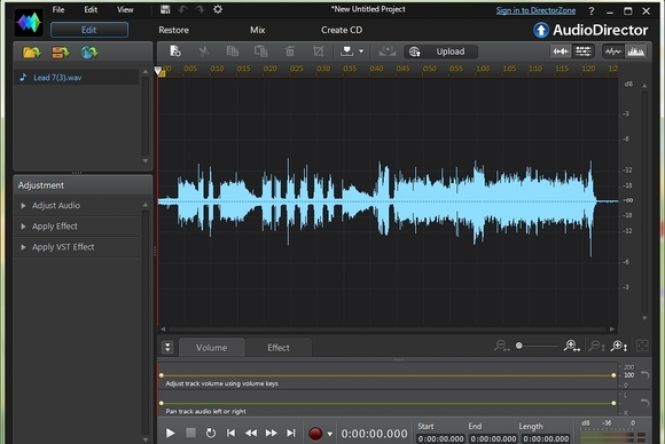Click the Undo arrow icon

183,9
